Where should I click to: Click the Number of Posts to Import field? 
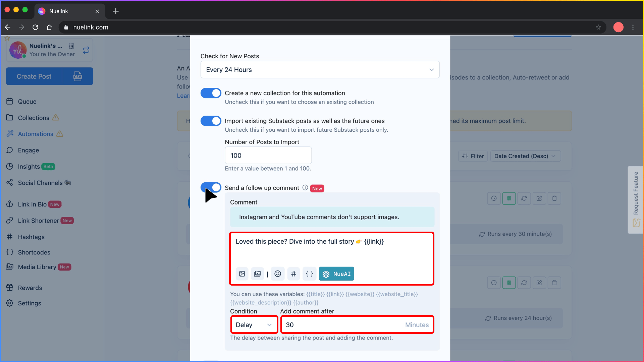(268, 155)
